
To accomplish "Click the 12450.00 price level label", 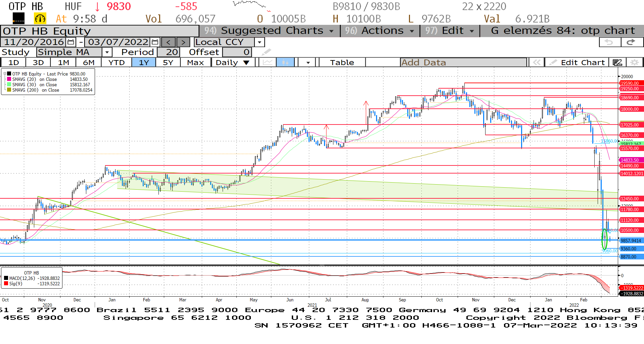I will tap(631, 199).
